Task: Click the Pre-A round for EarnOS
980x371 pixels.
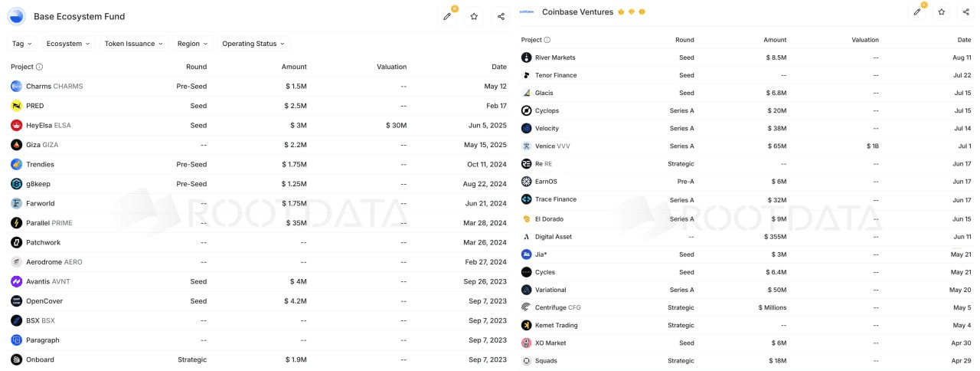Action: 684,182
